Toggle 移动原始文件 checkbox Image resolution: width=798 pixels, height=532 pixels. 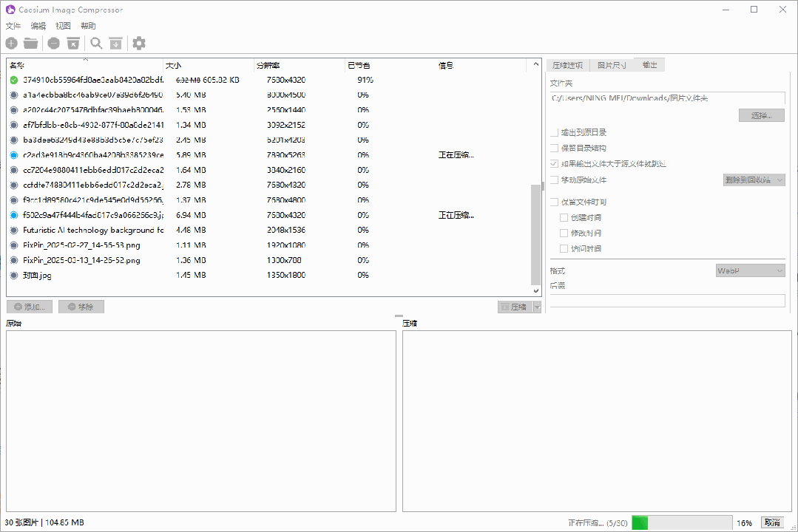[554, 180]
